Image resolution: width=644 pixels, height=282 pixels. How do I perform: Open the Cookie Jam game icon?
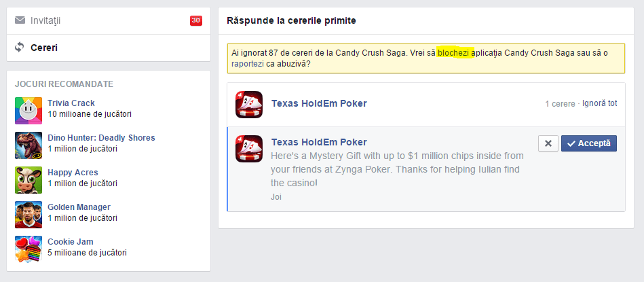[x=29, y=249]
